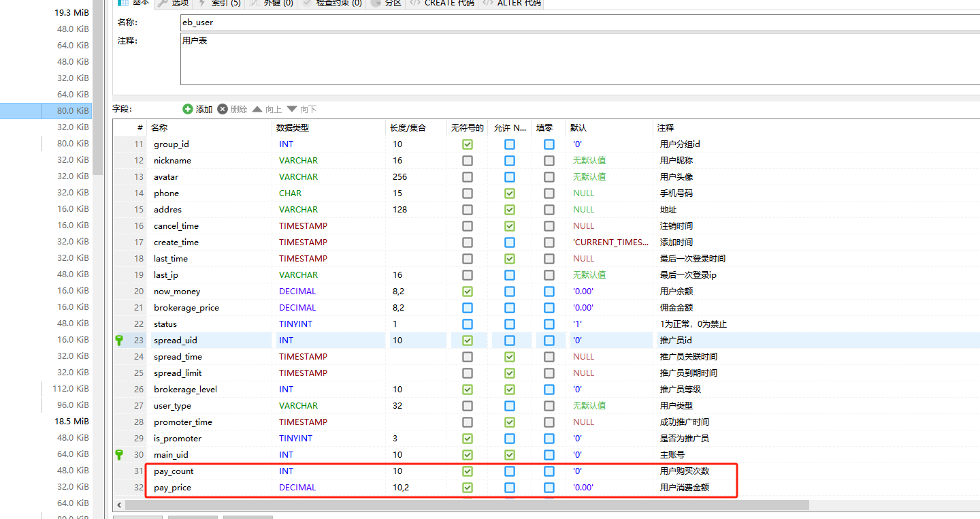Select the 19.3 MiB table entry
The height and width of the screenshot is (519, 980).
click(x=71, y=12)
